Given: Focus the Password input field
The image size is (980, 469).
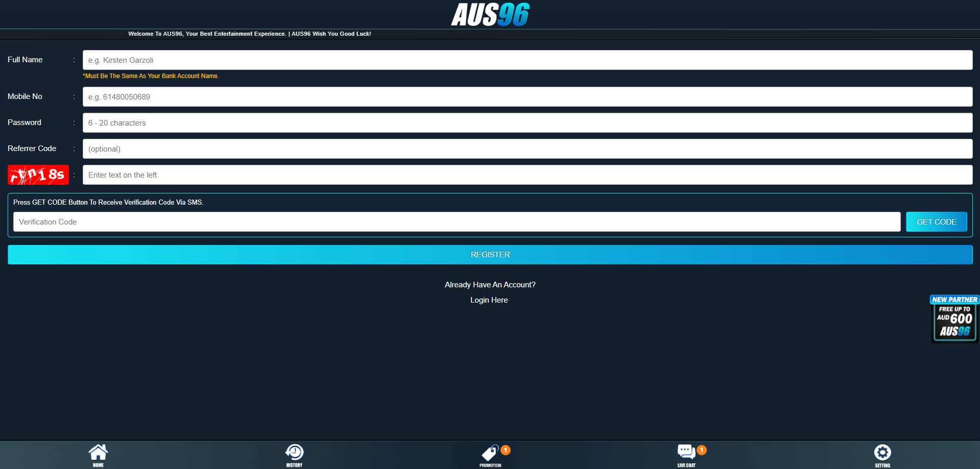Looking at the screenshot, I should point(528,122).
